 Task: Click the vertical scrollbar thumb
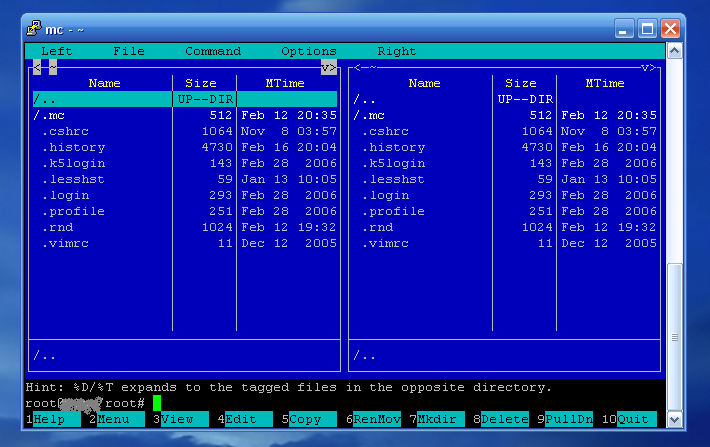click(675, 337)
